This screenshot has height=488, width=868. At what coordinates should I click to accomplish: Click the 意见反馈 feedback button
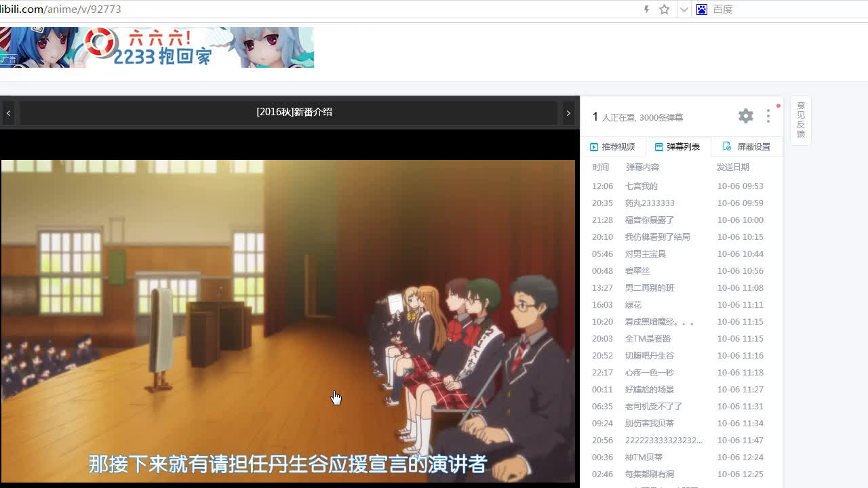(801, 120)
